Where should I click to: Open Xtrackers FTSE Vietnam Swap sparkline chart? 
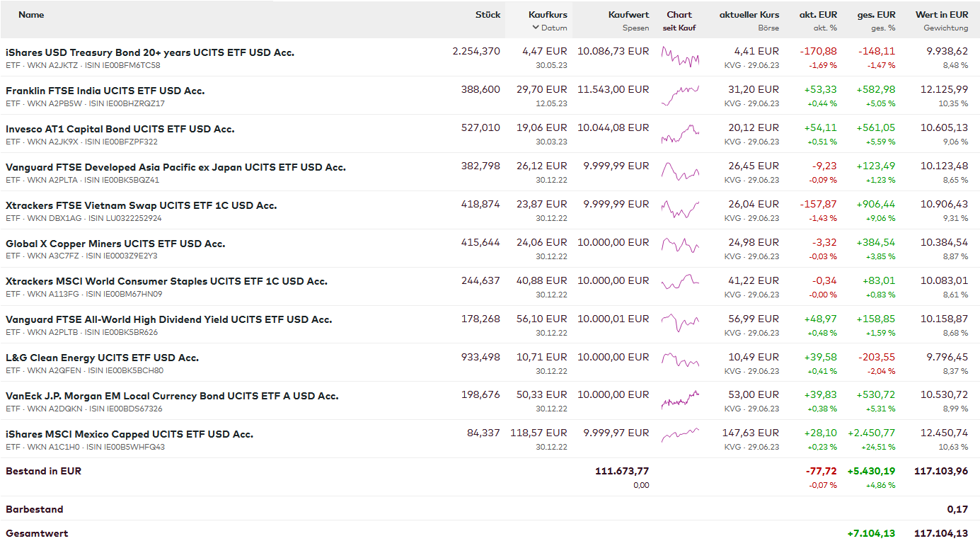coord(680,210)
